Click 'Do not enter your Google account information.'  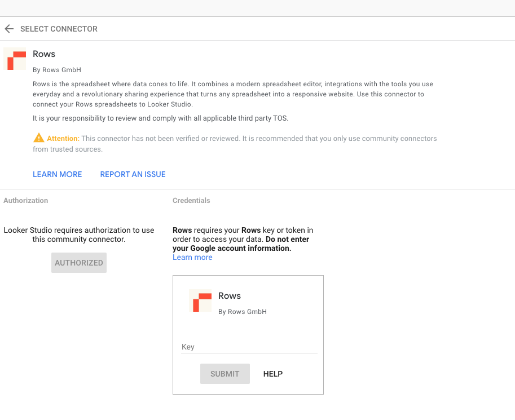(x=241, y=244)
